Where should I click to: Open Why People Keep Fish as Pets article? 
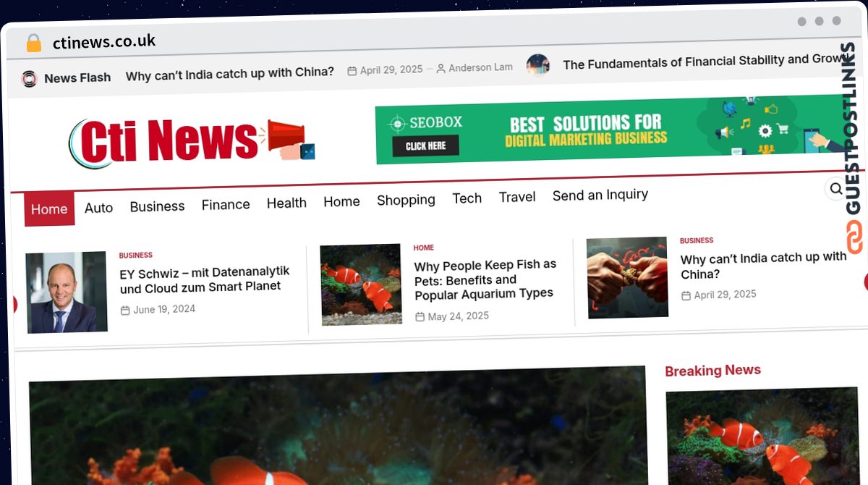(x=485, y=279)
